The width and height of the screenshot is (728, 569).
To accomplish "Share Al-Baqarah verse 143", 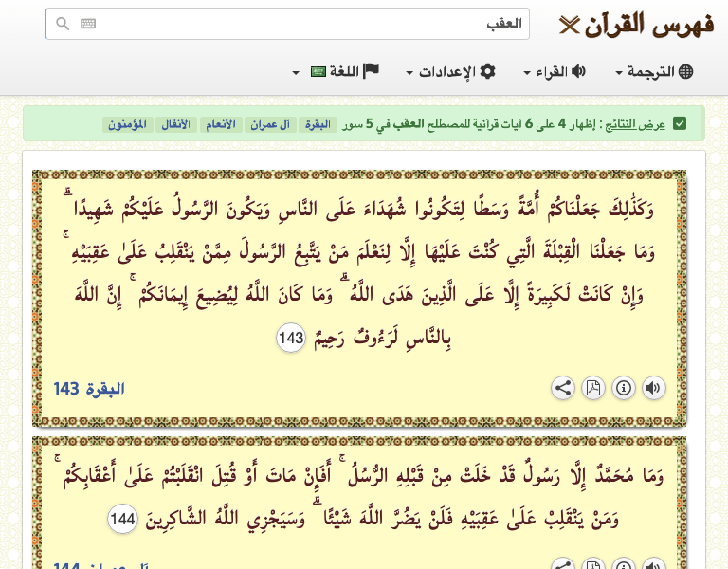I will pos(563,388).
